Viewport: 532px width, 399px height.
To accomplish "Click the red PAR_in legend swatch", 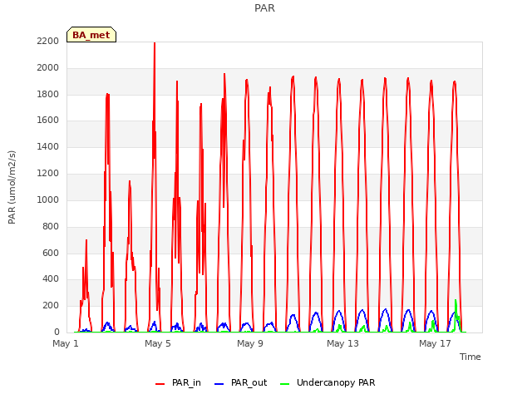I will point(160,384).
